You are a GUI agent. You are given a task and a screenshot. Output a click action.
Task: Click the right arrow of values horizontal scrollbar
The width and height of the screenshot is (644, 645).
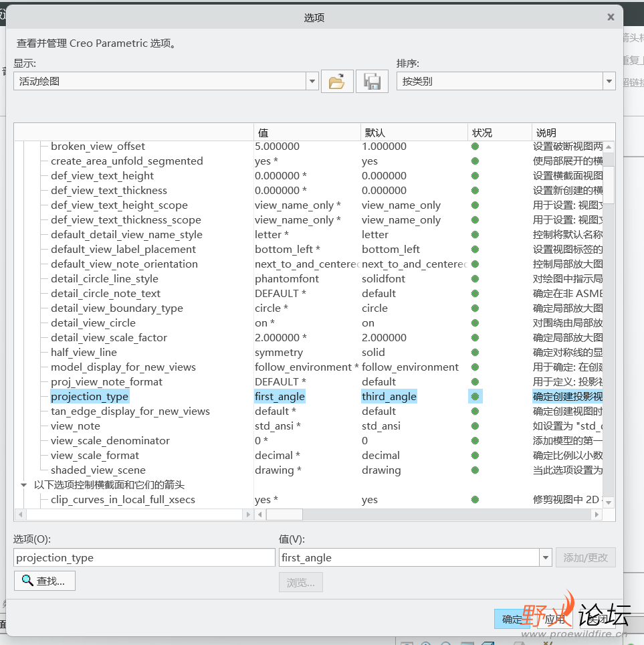[597, 514]
